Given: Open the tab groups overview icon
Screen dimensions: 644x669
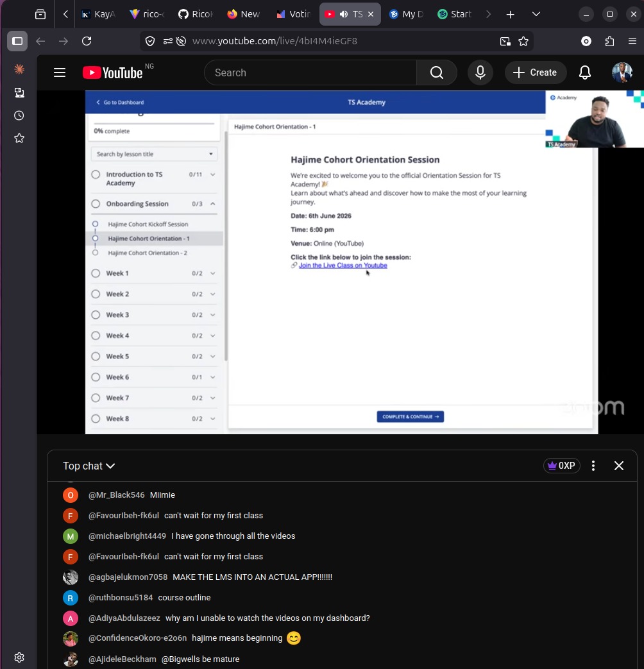Looking at the screenshot, I should click(x=40, y=15).
